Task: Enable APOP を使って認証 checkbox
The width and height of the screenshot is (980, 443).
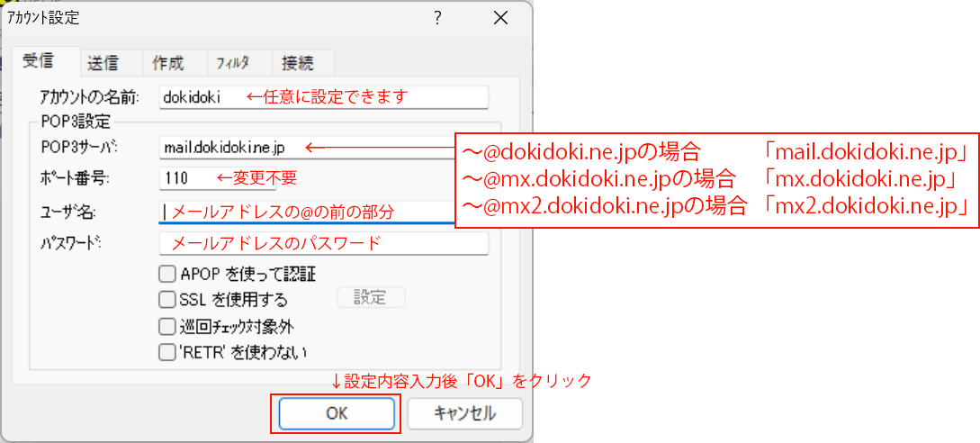Action: click(166, 274)
